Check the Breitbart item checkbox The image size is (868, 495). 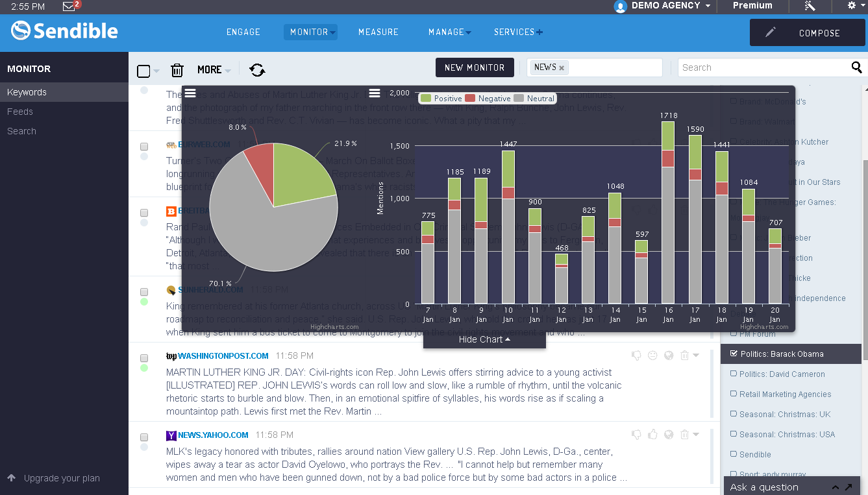point(144,213)
